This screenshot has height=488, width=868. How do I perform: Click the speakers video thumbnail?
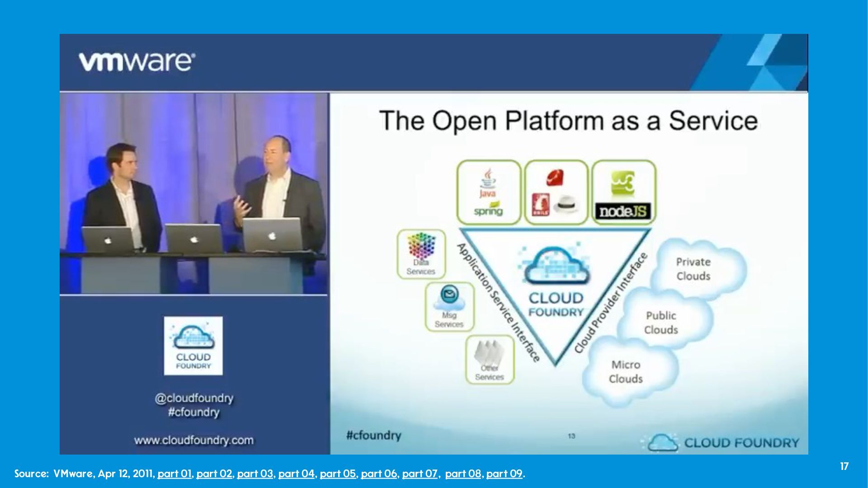[x=193, y=194]
